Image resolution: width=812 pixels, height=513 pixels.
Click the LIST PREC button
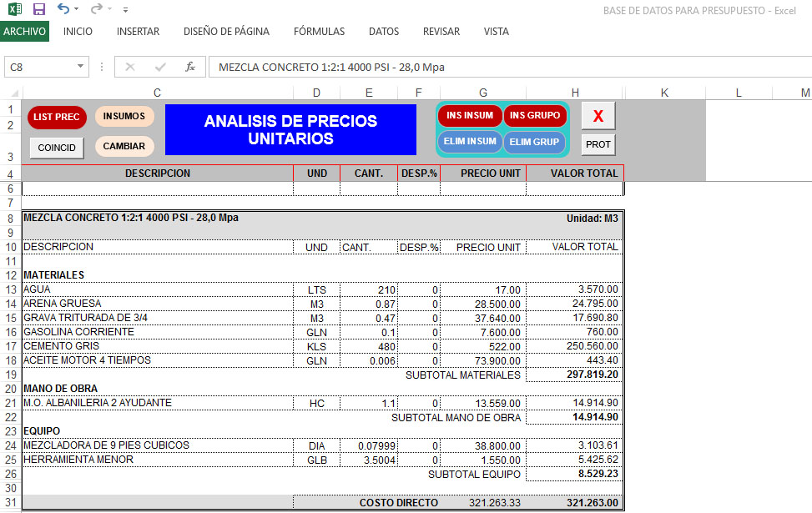[x=57, y=118]
